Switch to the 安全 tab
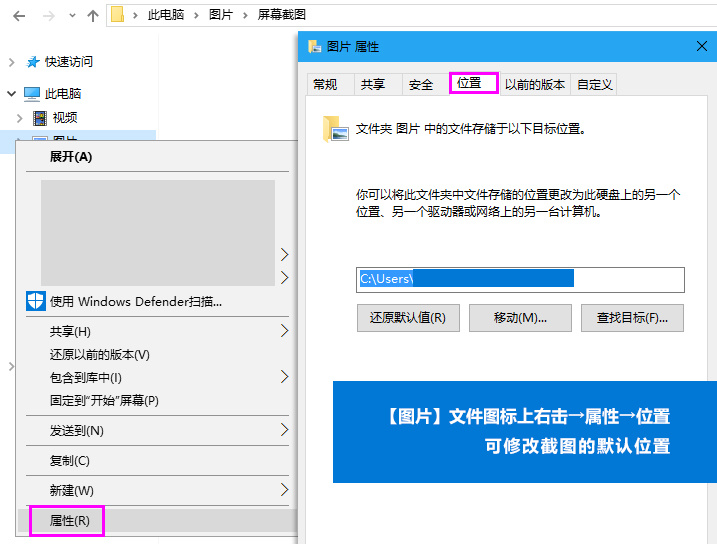Image resolution: width=717 pixels, height=544 pixels. tap(426, 85)
